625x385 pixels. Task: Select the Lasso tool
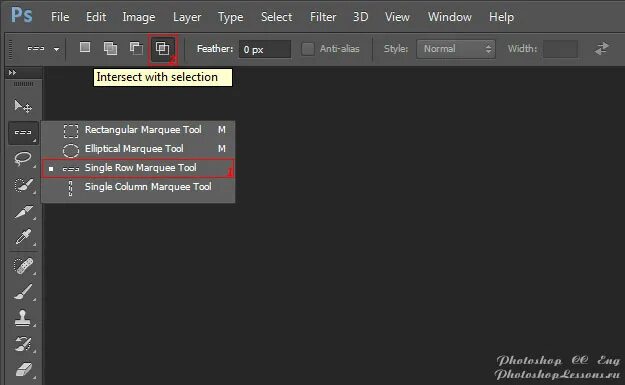[x=23, y=159]
